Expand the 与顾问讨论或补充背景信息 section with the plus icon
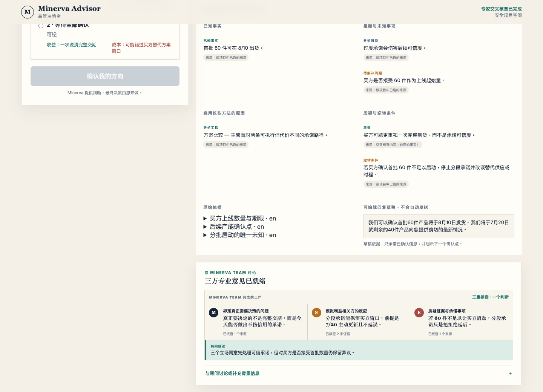 (510, 374)
